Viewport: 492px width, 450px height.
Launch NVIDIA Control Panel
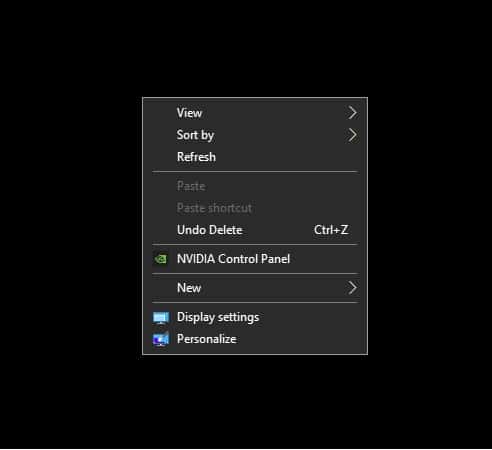(255, 259)
